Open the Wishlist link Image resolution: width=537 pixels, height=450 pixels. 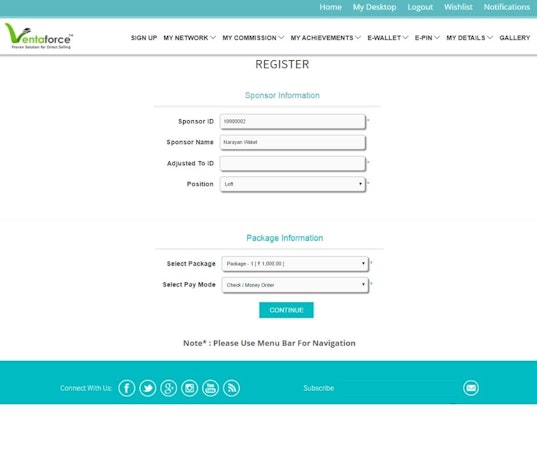coord(458,7)
